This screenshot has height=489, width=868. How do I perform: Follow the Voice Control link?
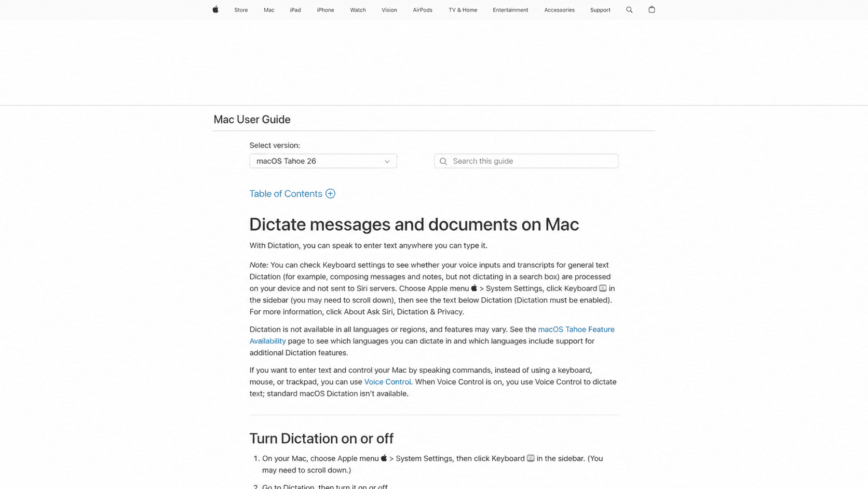(x=387, y=382)
